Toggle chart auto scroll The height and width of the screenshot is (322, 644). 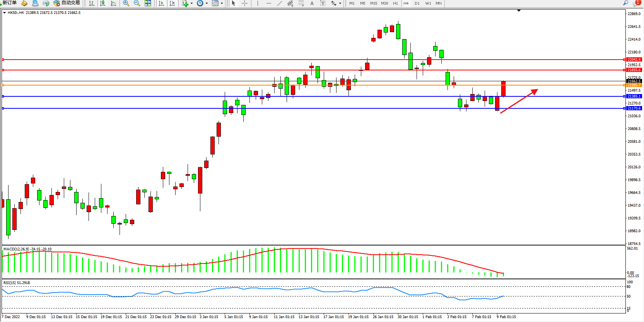click(161, 3)
